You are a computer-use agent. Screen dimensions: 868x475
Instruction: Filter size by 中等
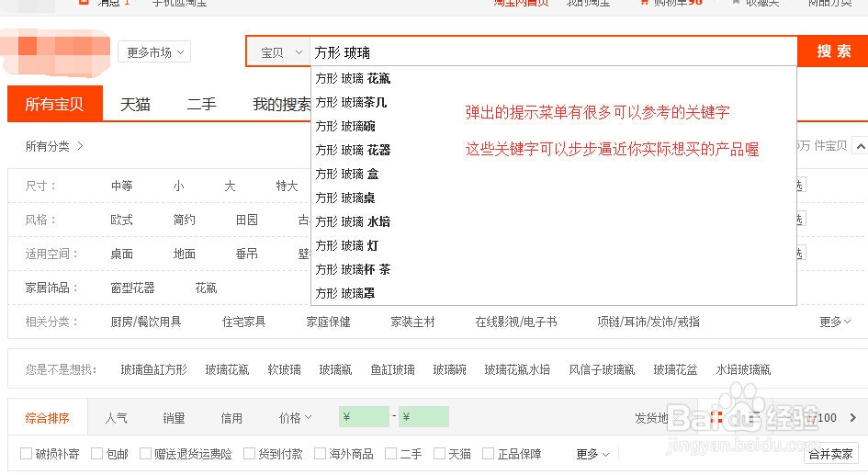[x=122, y=186]
